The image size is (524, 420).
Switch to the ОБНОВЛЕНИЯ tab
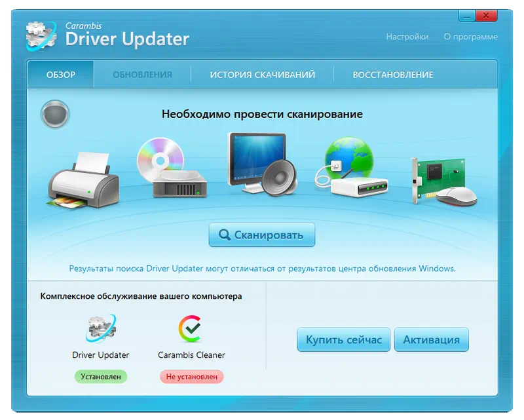click(x=142, y=74)
